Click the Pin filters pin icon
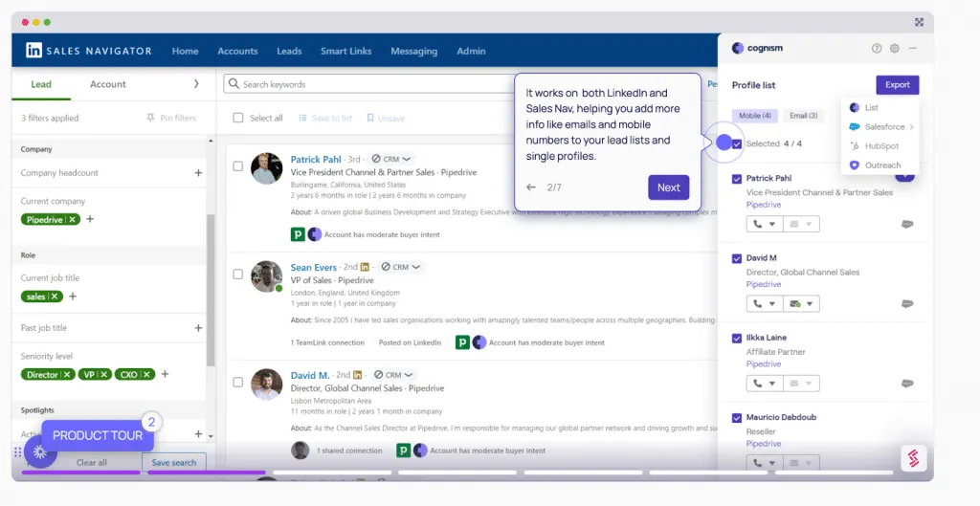980x506 pixels. pos(150,118)
